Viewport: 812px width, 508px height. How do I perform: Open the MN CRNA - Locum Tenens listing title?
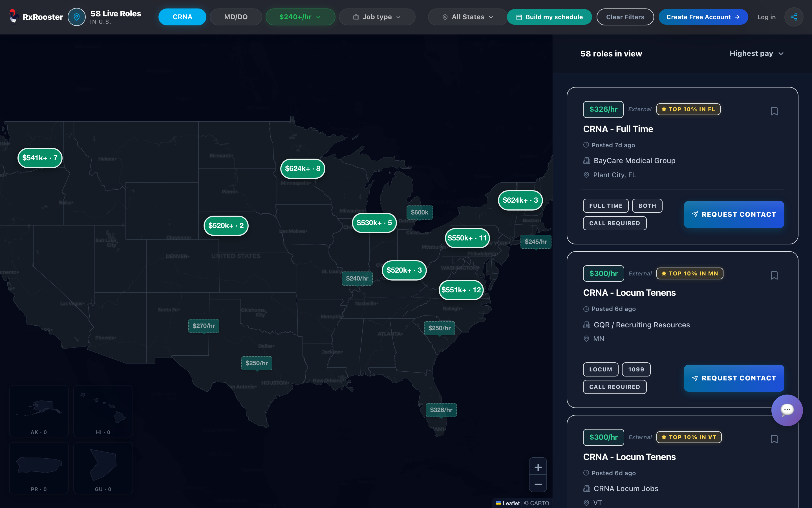click(630, 293)
